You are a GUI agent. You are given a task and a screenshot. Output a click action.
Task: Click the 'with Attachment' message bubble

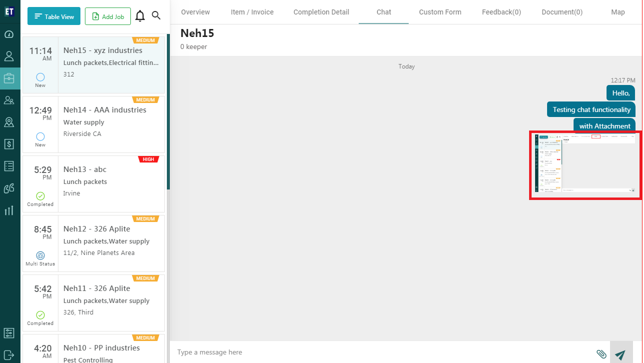(x=605, y=125)
